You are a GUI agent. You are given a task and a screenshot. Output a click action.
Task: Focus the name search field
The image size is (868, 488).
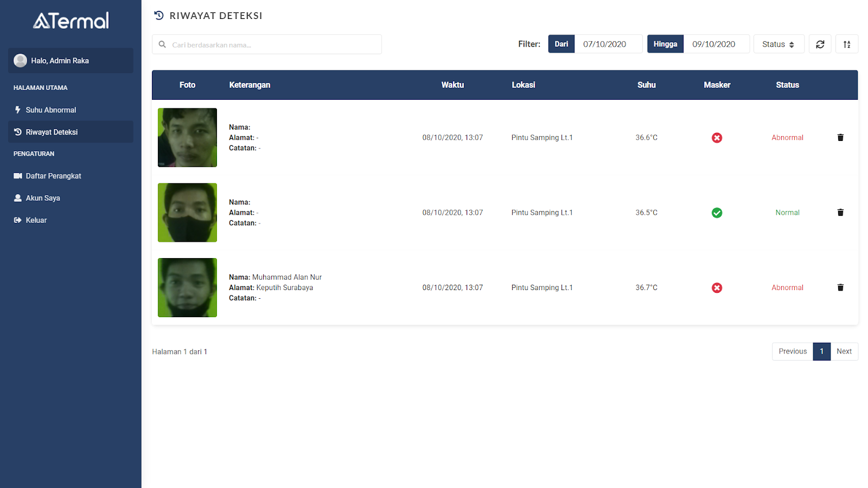click(274, 44)
